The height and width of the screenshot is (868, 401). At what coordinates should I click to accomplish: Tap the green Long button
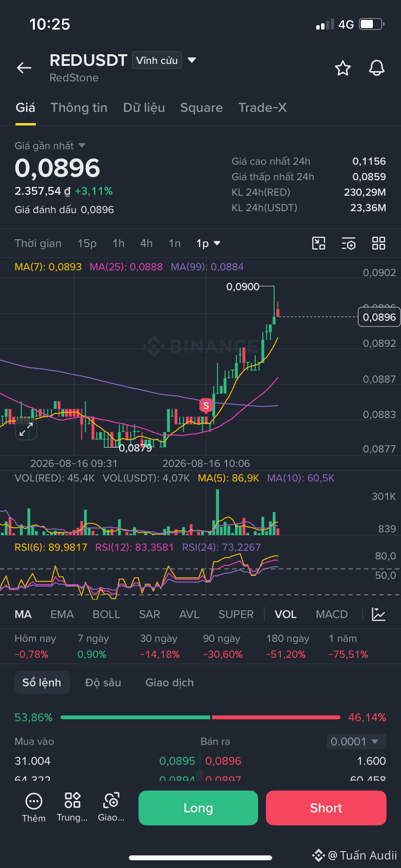point(198,807)
